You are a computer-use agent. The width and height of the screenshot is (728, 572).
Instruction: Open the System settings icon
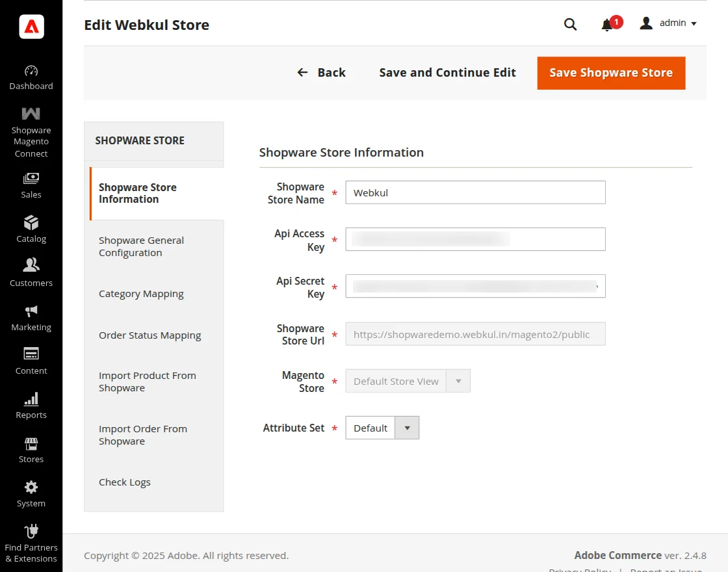(31, 493)
